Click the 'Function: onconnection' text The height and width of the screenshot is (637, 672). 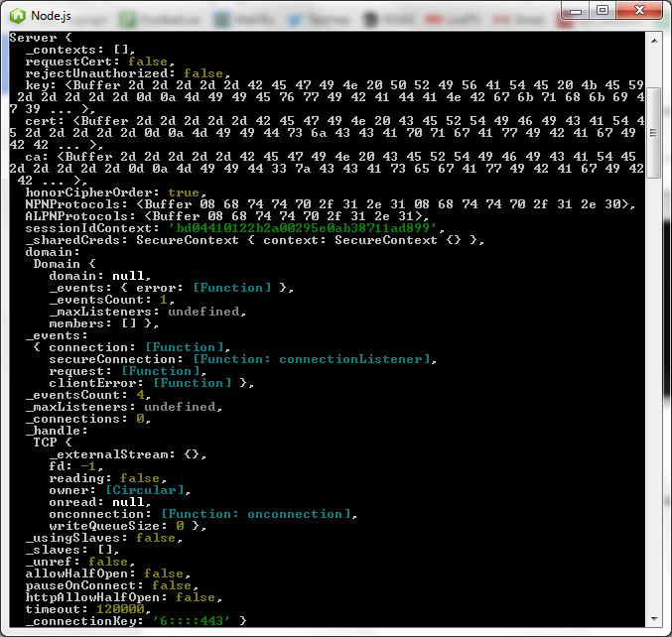[x=251, y=513]
